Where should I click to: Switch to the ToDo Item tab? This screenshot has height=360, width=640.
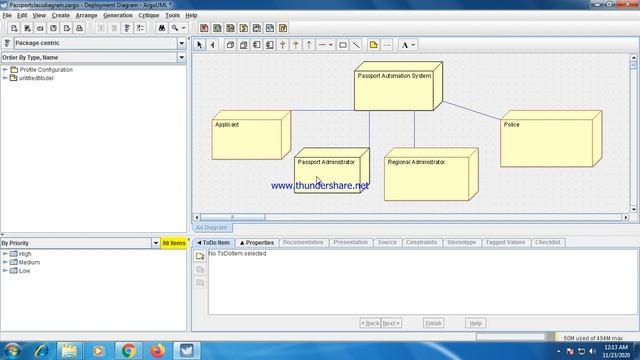213,242
